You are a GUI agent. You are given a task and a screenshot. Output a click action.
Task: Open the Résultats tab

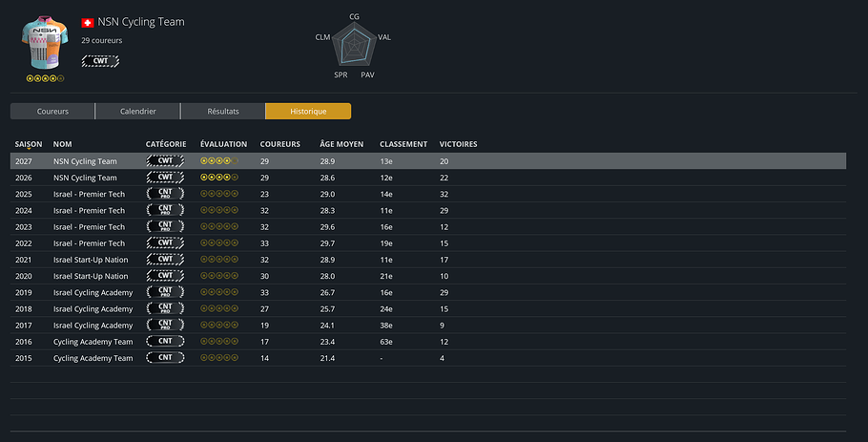pyautogui.click(x=223, y=112)
